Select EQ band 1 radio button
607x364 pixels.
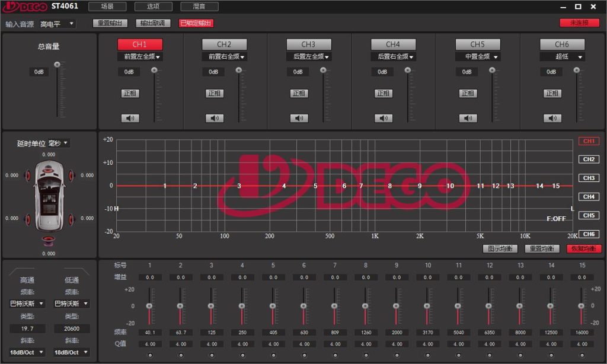pyautogui.click(x=150, y=355)
